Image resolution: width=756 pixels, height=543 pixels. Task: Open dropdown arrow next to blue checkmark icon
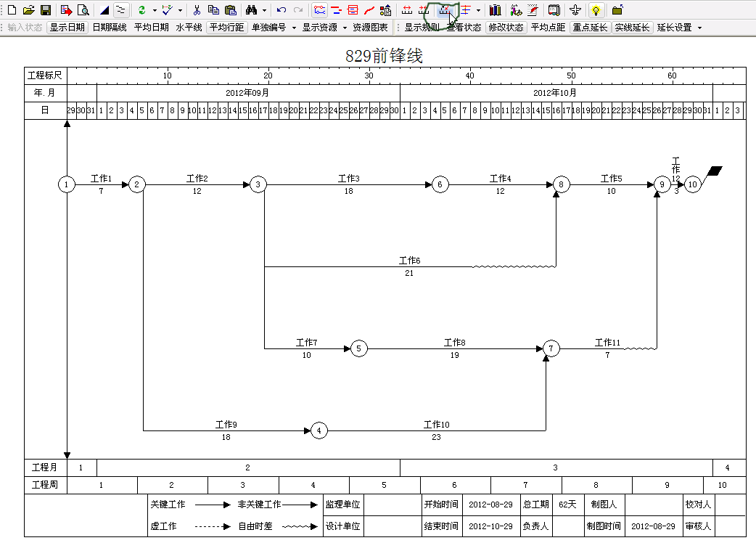tap(181, 9)
